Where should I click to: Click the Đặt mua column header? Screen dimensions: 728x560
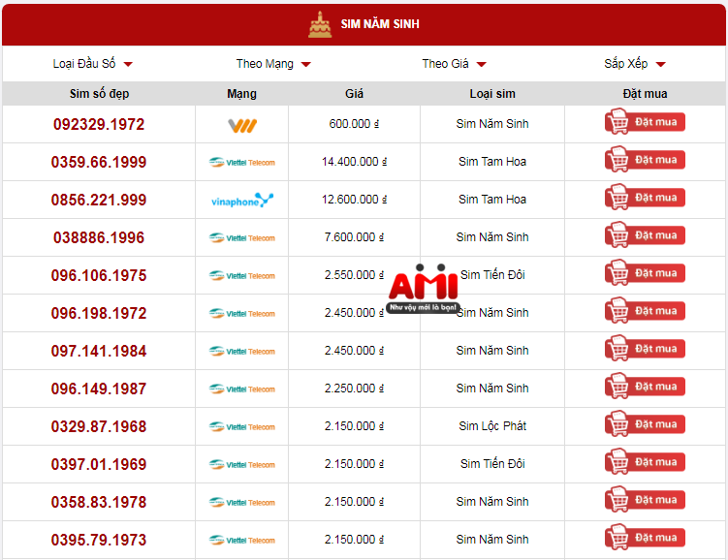pos(645,94)
